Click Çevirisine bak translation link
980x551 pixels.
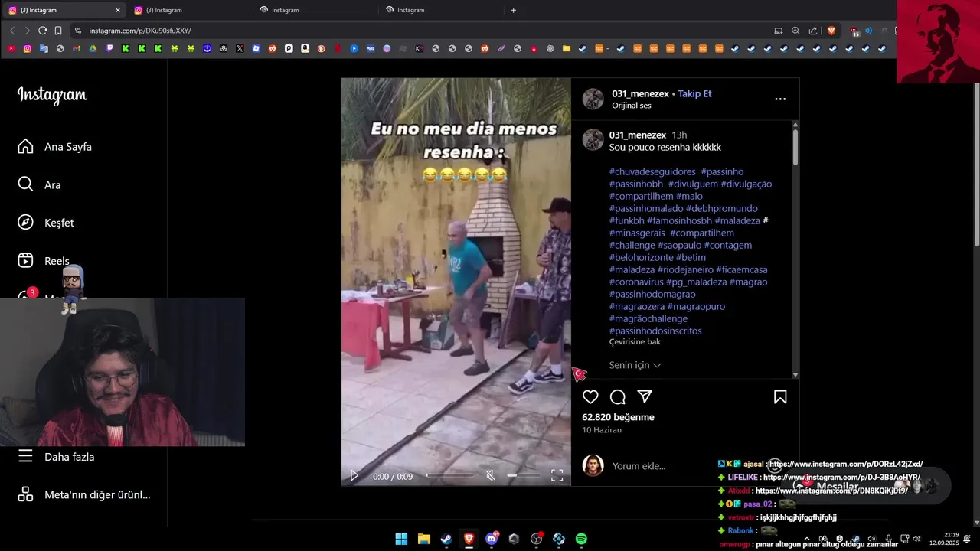pyautogui.click(x=635, y=342)
